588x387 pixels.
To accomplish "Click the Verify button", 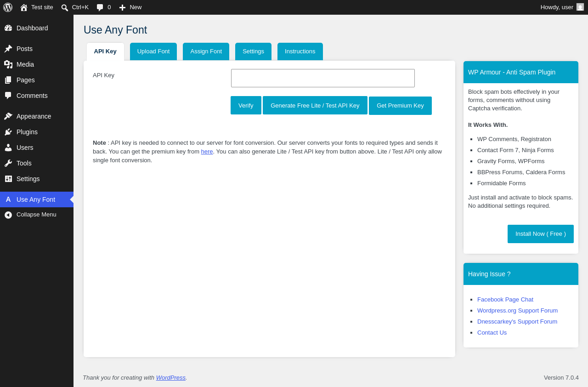I will click(x=246, y=105).
